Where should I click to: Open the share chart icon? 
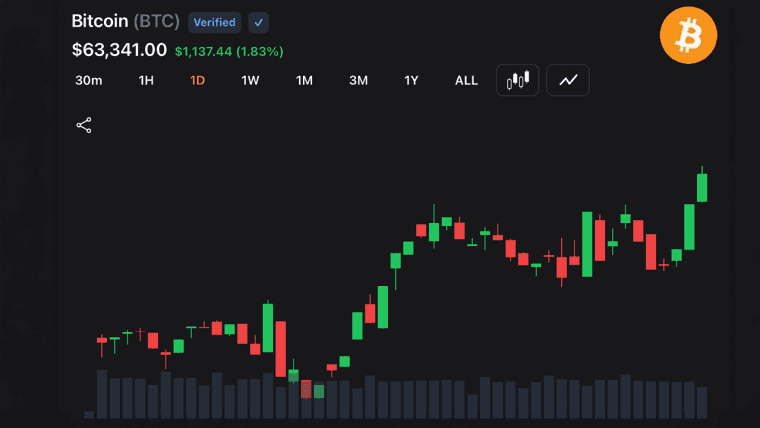tap(84, 125)
